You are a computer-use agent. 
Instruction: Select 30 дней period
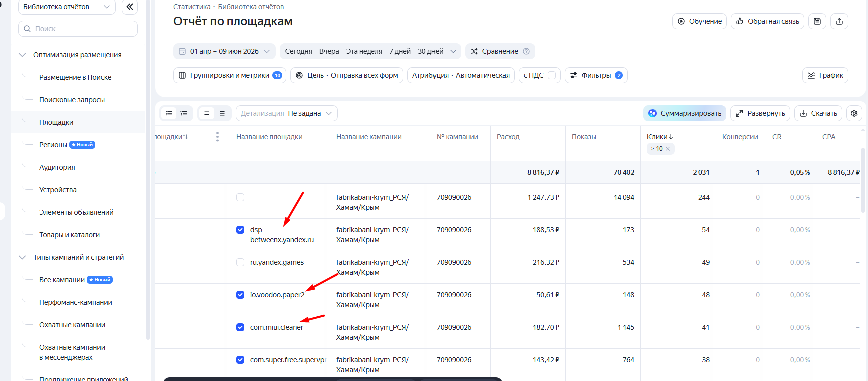431,51
